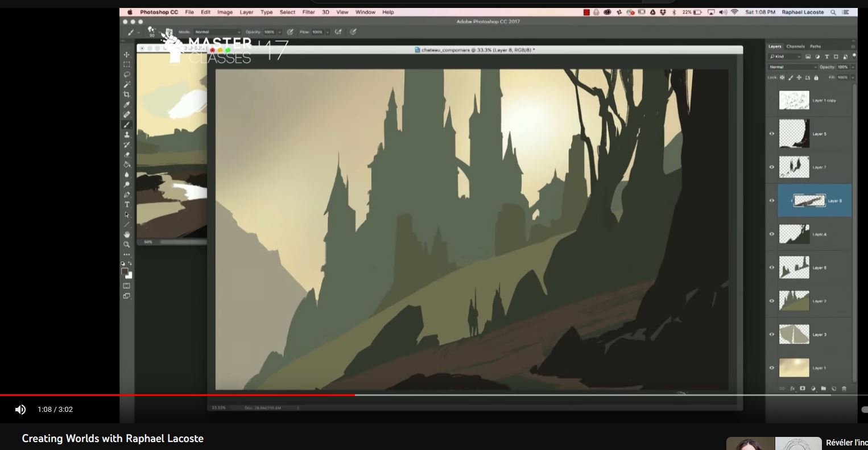Select the Eyedropper tool
Viewport: 868px width, 450px height.
127,105
